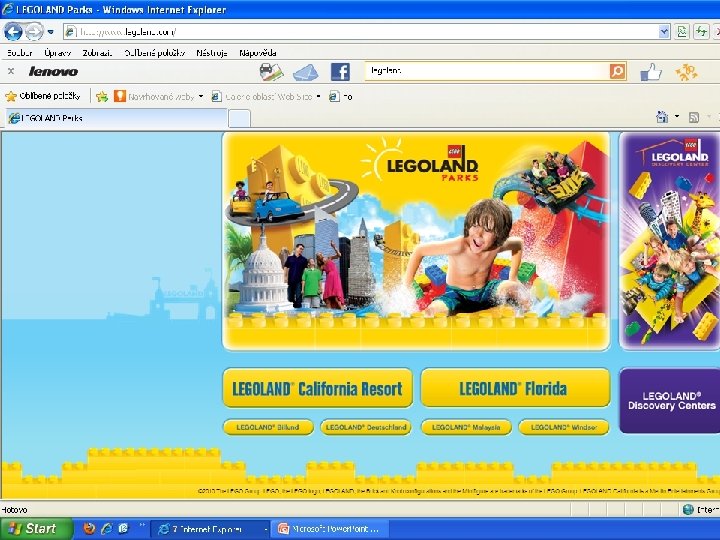The width and height of the screenshot is (720, 540).
Task: Close the Lenovo toolbar with X
Action: (11, 71)
